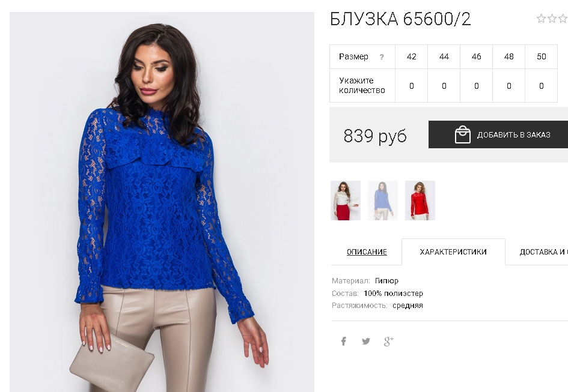Screen dimensions: 568x392
Task: Click the shopping bag icon on the order button
Action: click(463, 134)
